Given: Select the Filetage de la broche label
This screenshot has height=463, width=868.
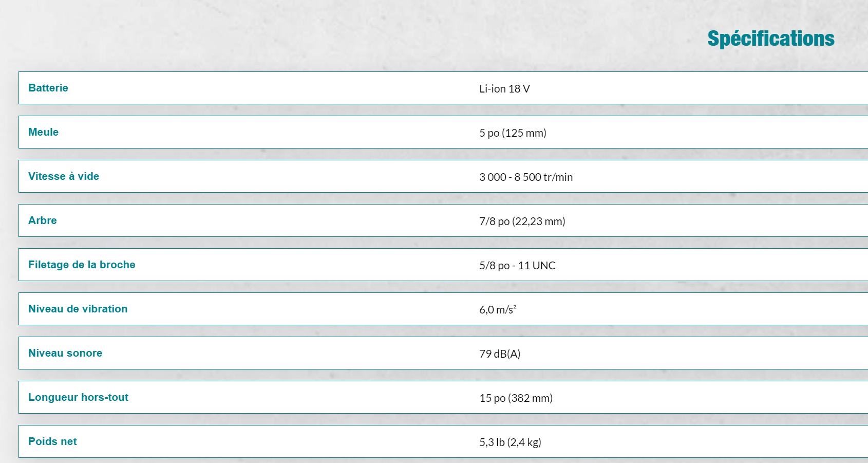Looking at the screenshot, I should tap(82, 265).
